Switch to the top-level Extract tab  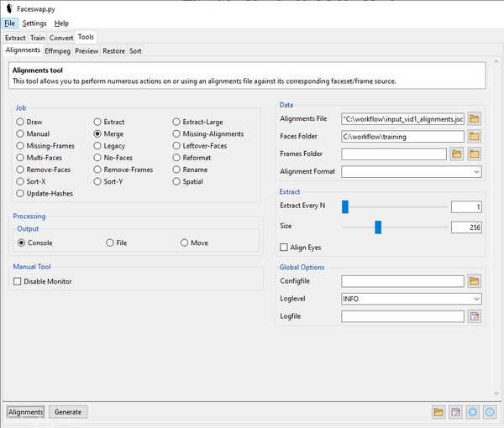pos(15,38)
